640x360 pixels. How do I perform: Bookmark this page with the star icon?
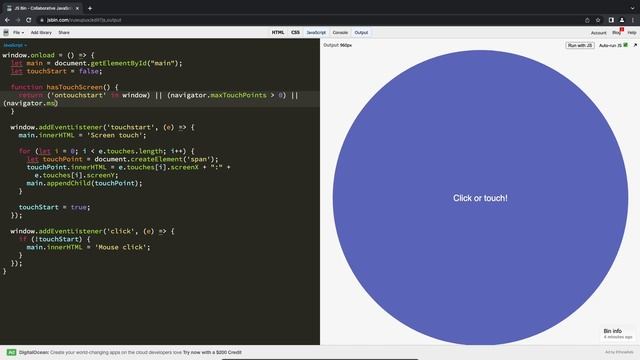pyautogui.click(x=598, y=20)
